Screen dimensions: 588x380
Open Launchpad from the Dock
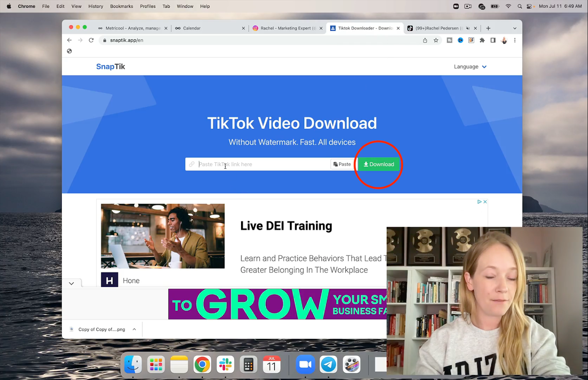click(x=156, y=365)
